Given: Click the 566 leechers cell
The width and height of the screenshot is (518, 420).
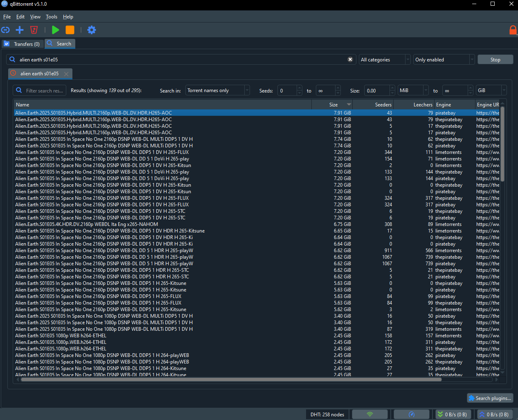Looking at the screenshot, I should 414,251.
